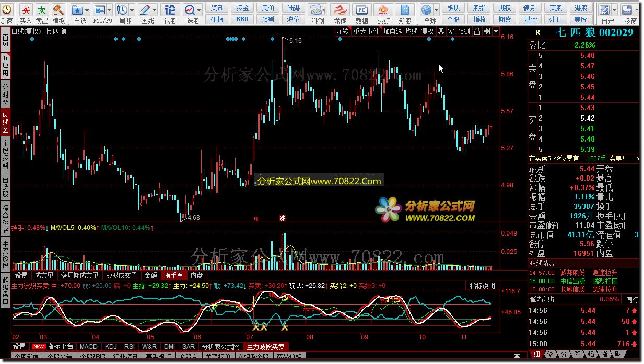Click the 港股 Hong Kong stocks button
This screenshot has height=364, width=644.
pos(581,8)
